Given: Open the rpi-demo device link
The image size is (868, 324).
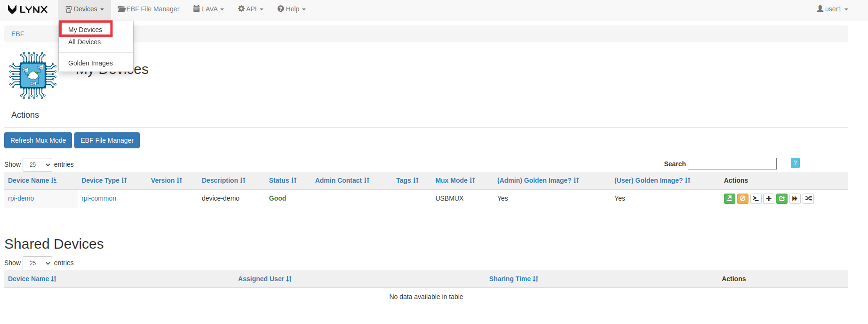Looking at the screenshot, I should (x=21, y=198).
